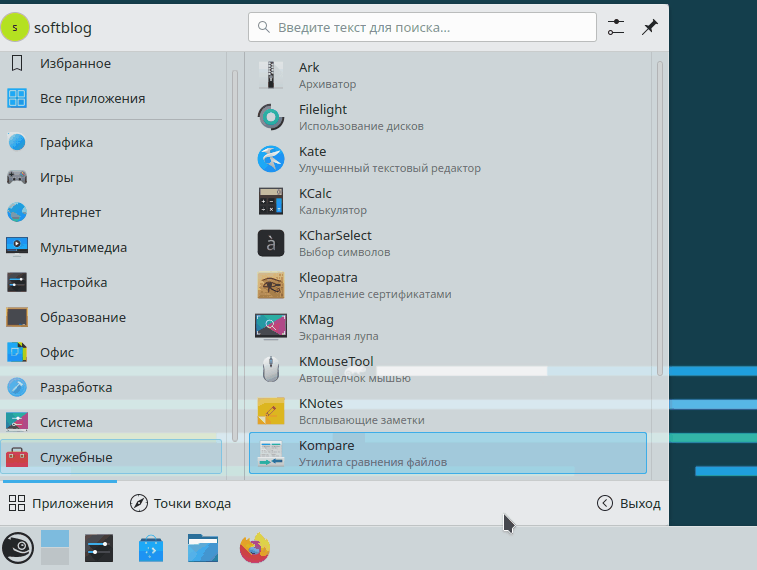757x570 pixels.
Task: Open System Settings from taskbar
Action: pos(99,548)
